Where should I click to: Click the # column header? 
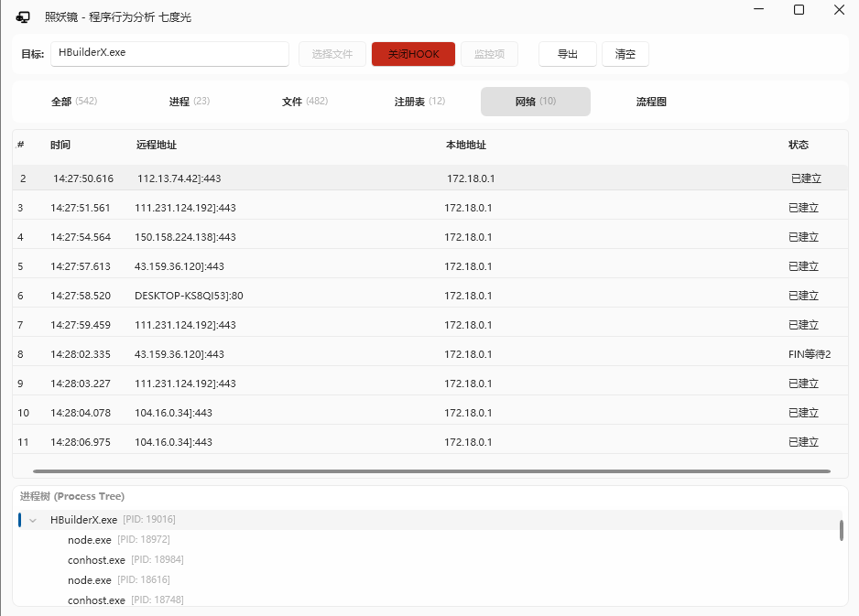(21, 145)
